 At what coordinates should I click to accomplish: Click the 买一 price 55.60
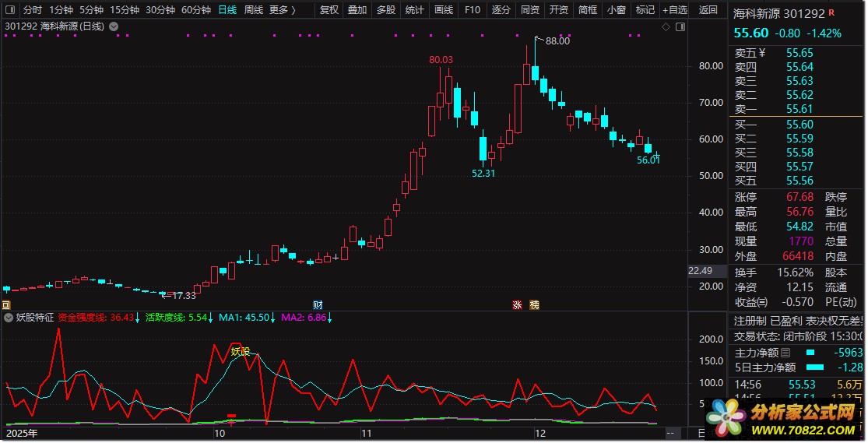(x=800, y=124)
